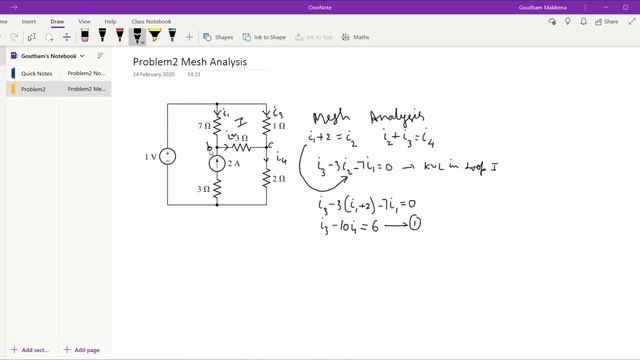Click Ink to Text

coord(313,37)
